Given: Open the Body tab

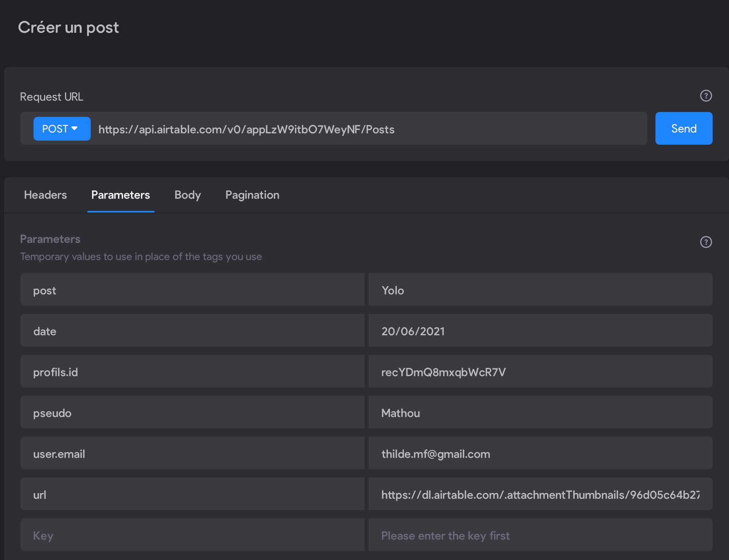Looking at the screenshot, I should point(188,195).
